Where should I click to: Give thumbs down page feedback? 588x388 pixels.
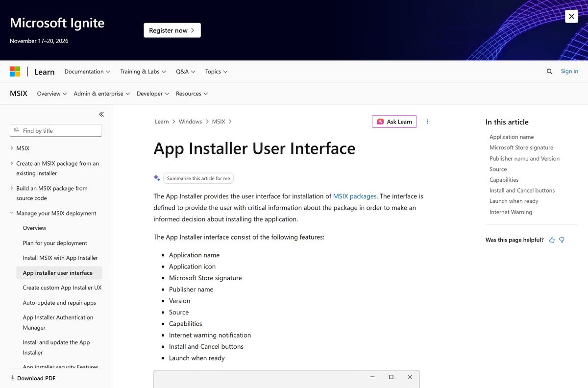[x=562, y=240]
